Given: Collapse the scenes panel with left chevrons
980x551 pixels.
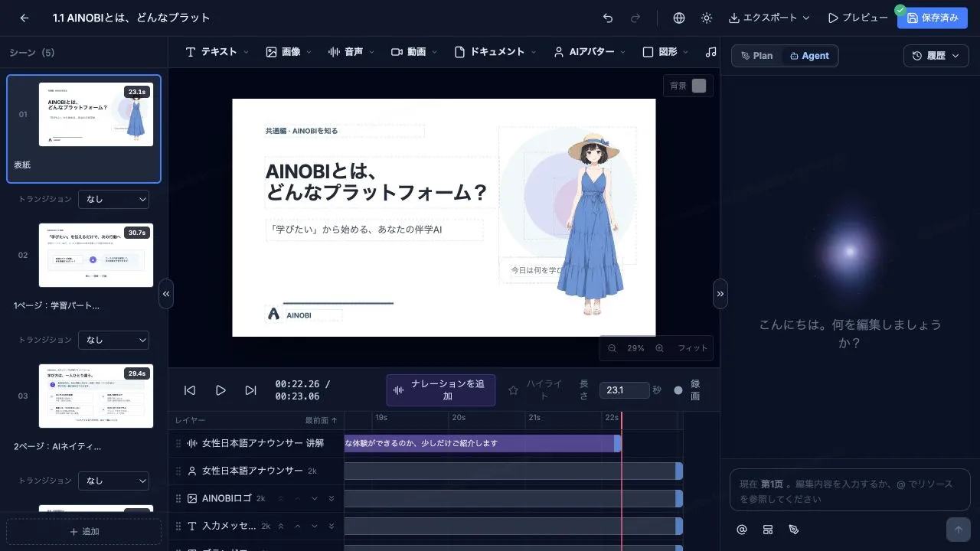Looking at the screenshot, I should 166,294.
